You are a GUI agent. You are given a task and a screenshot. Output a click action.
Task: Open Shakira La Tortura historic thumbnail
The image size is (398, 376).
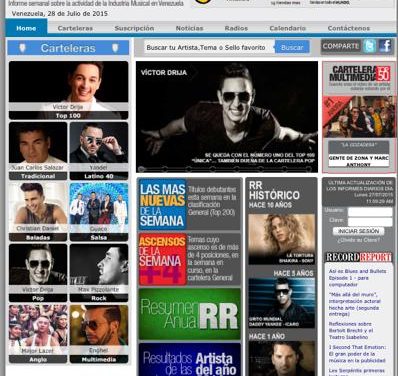282,239
